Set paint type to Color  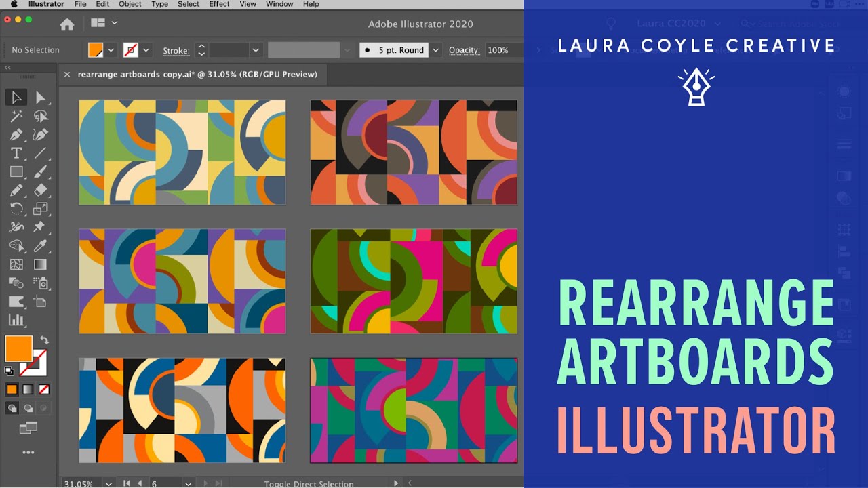click(x=12, y=390)
